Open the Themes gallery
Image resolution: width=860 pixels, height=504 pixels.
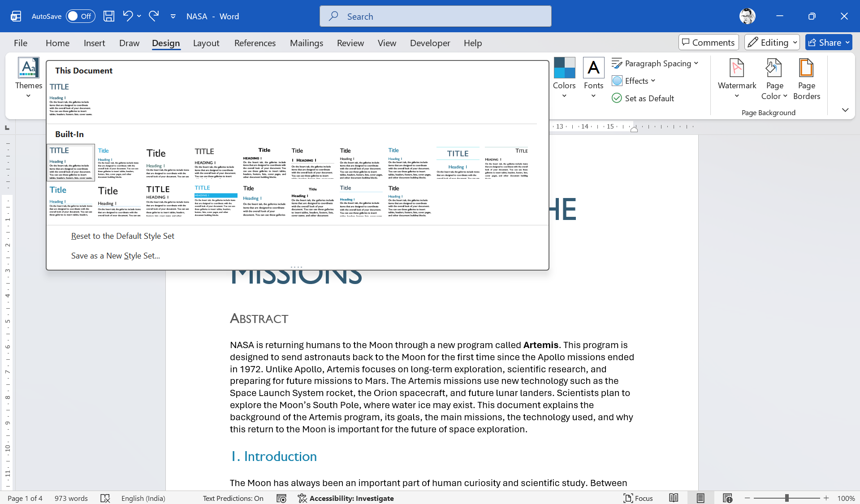(x=29, y=78)
